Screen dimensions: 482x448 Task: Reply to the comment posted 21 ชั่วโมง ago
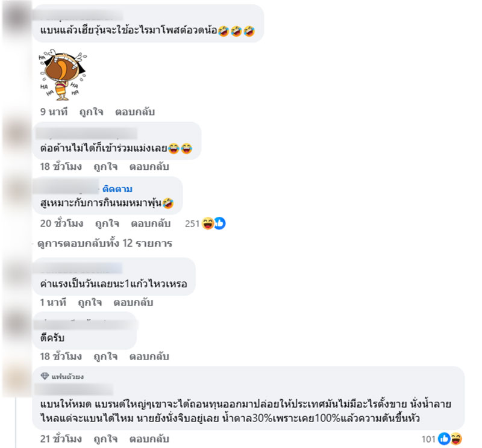[149, 439]
